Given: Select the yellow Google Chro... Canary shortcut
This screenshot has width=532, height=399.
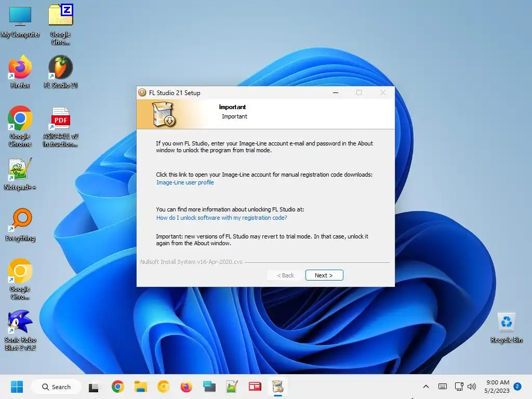Looking at the screenshot, I should tap(20, 279).
